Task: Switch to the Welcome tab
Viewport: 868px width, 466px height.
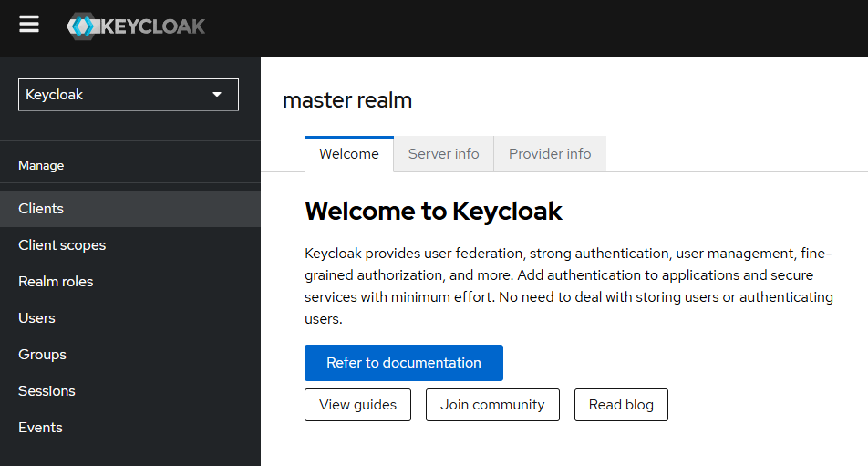Action: pyautogui.click(x=349, y=154)
